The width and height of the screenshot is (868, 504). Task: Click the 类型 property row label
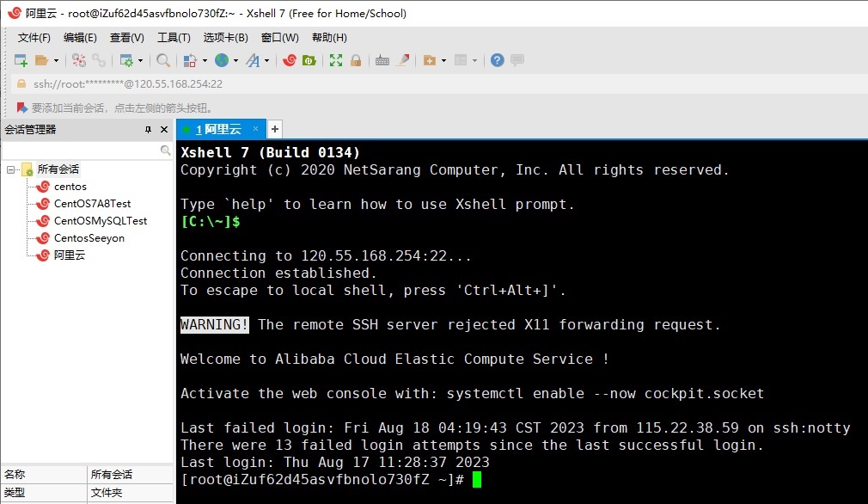coord(15,492)
